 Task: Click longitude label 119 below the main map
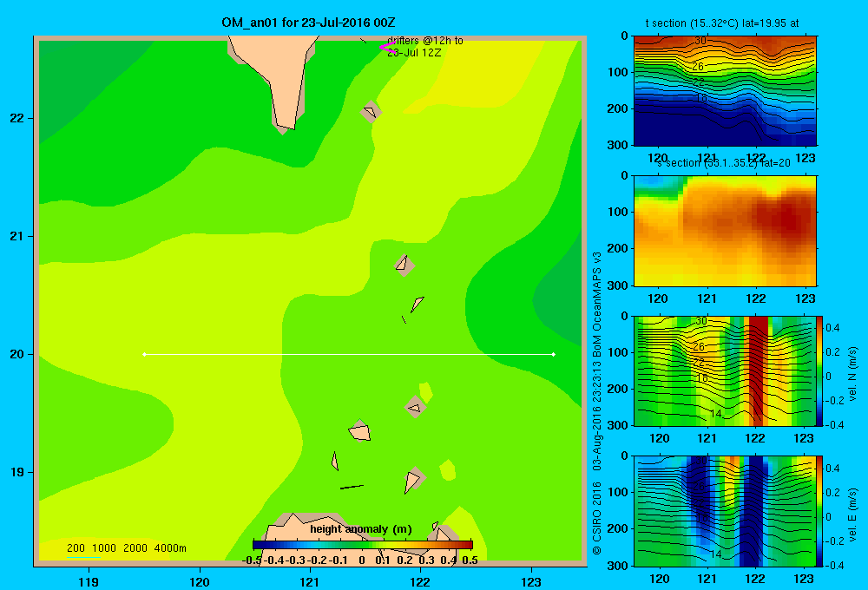[x=89, y=582]
